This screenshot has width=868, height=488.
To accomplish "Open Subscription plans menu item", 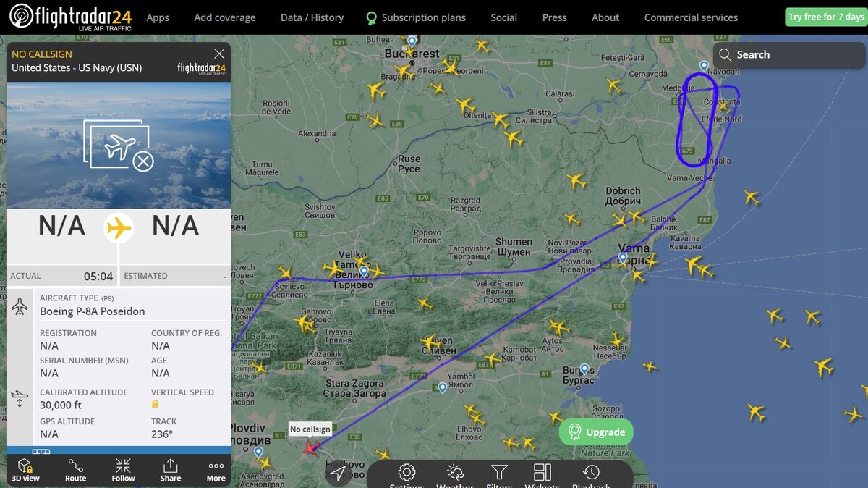I will 415,17.
